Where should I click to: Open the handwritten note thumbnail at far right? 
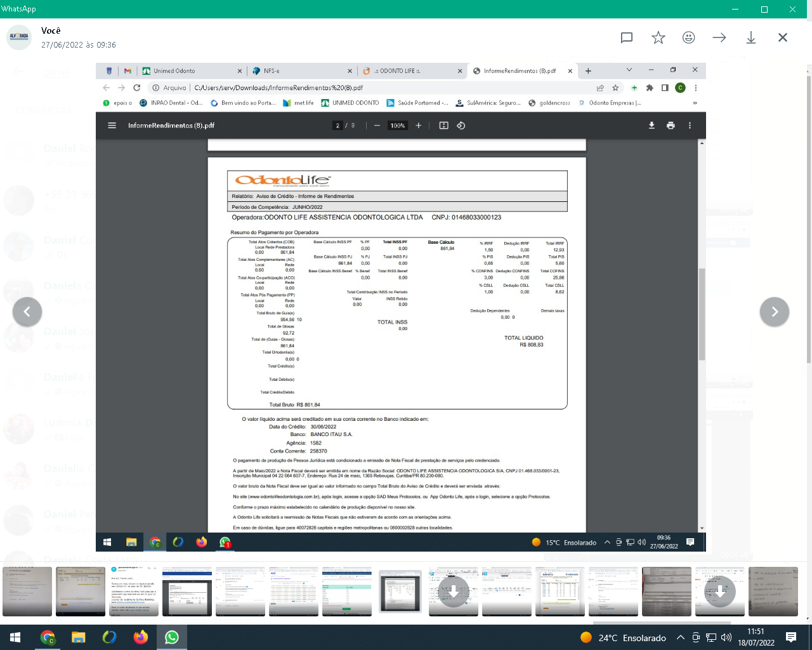point(773,592)
